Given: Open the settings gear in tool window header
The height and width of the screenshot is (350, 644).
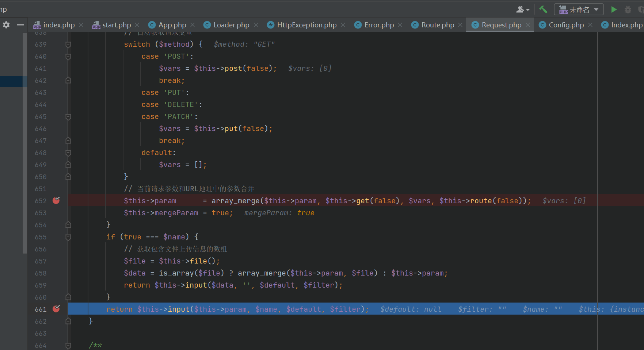Looking at the screenshot, I should pyautogui.click(x=6, y=25).
